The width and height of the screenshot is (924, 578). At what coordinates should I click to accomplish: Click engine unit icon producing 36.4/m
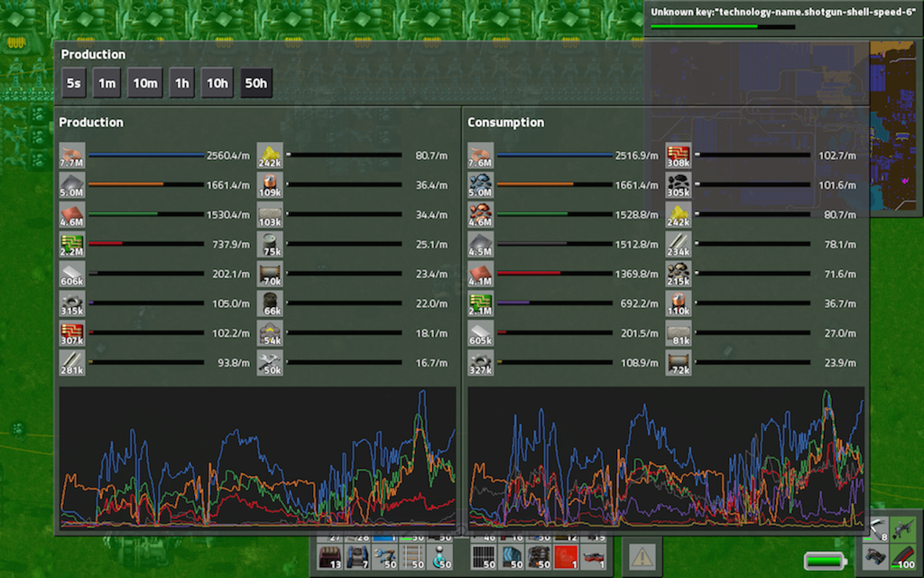[x=270, y=185]
